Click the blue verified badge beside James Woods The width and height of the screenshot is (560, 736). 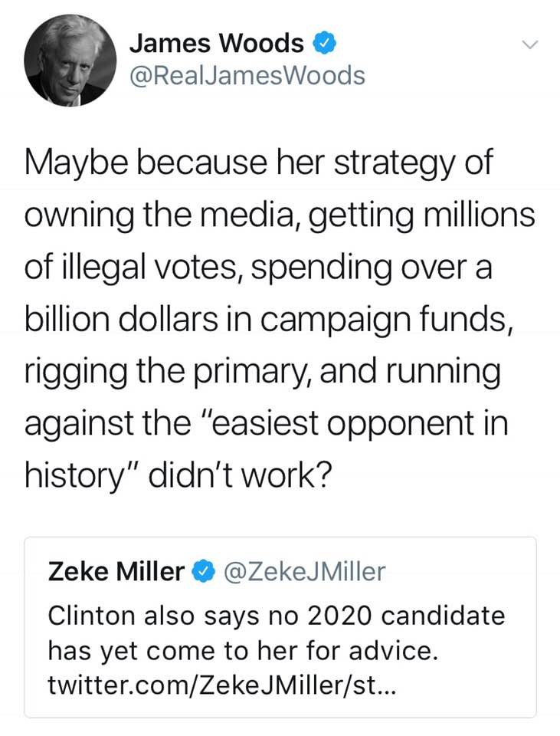point(325,44)
